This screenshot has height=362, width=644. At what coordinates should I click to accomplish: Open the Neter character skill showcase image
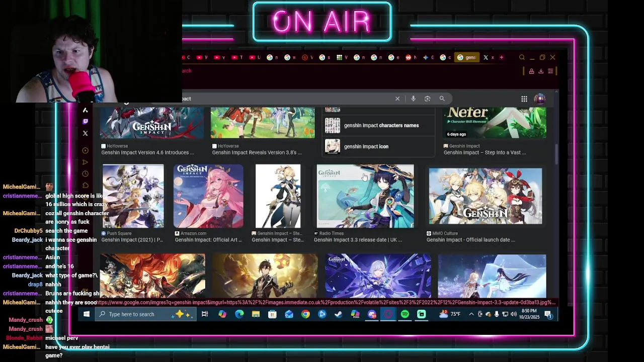coord(495,123)
